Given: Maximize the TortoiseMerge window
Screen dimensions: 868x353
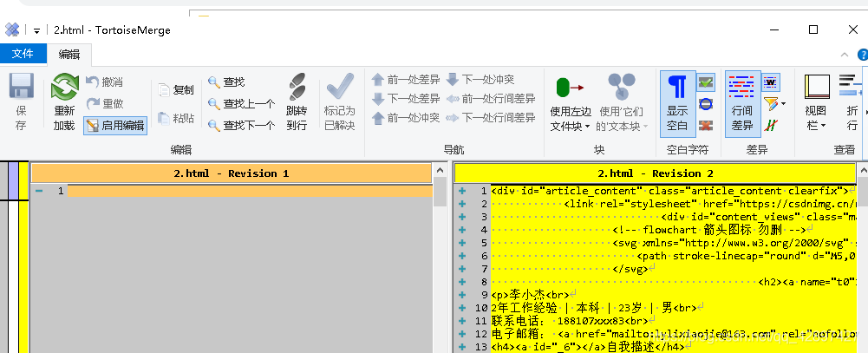Looking at the screenshot, I should (x=813, y=29).
